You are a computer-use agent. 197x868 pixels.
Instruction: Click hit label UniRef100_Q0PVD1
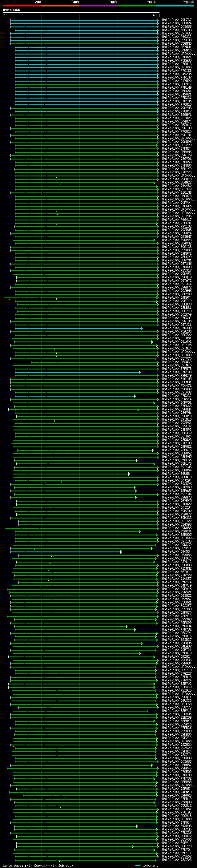coord(177,403)
